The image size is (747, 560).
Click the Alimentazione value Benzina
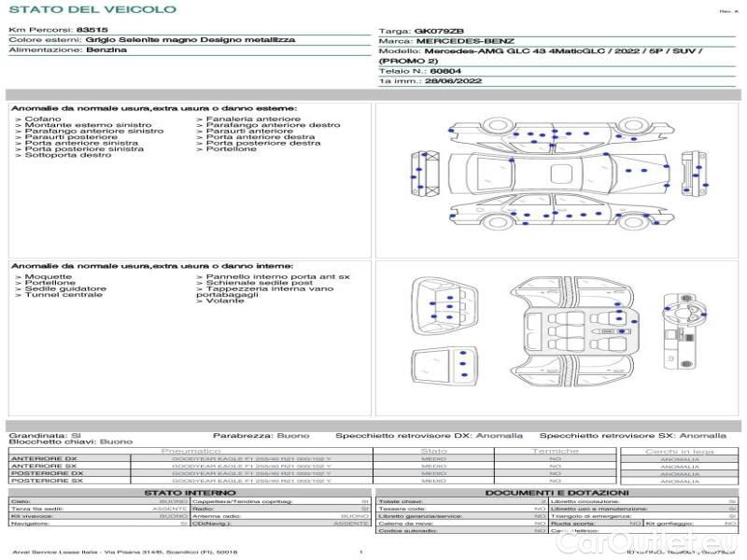click(x=106, y=49)
